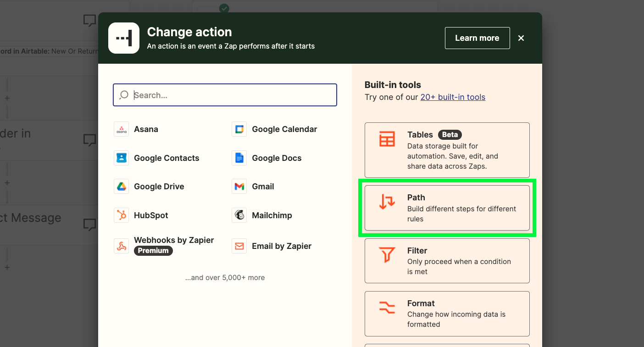The image size is (644, 347).
Task: Close the Change action dialog
Action: 521,38
